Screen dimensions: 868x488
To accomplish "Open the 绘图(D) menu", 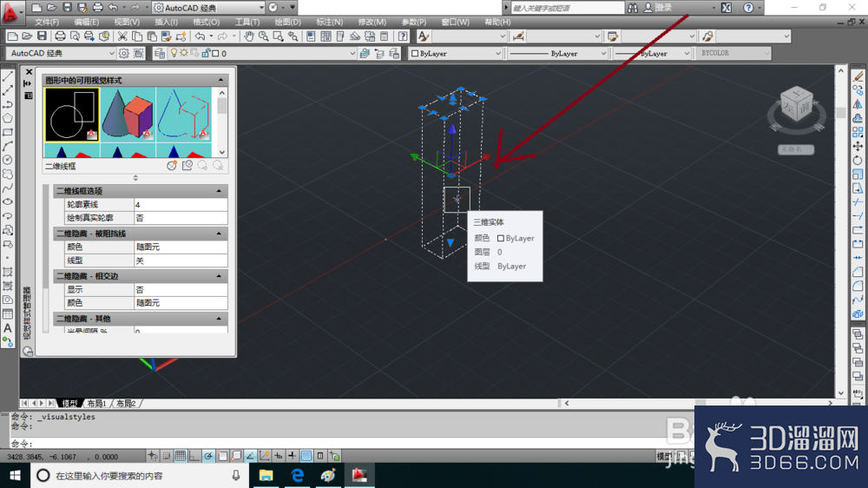I will 287,23.
